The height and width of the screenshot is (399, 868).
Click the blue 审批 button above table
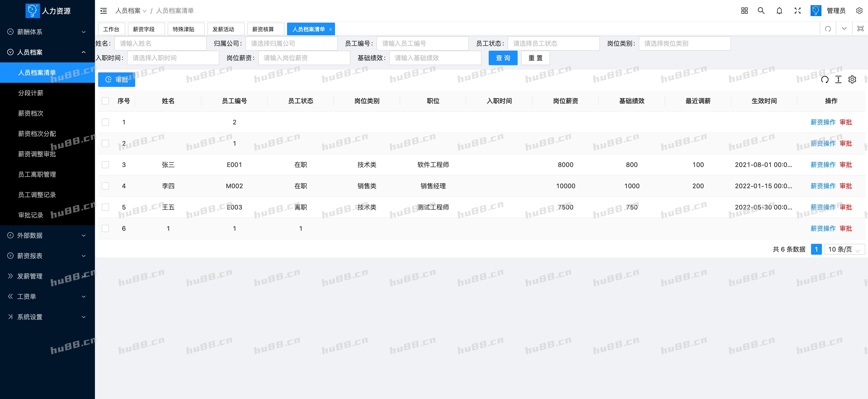(117, 80)
